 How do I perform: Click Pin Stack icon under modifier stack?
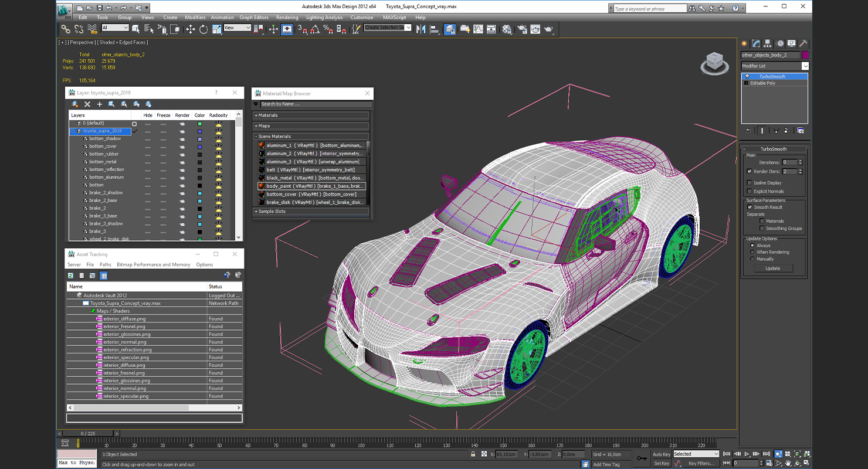pyautogui.click(x=747, y=130)
